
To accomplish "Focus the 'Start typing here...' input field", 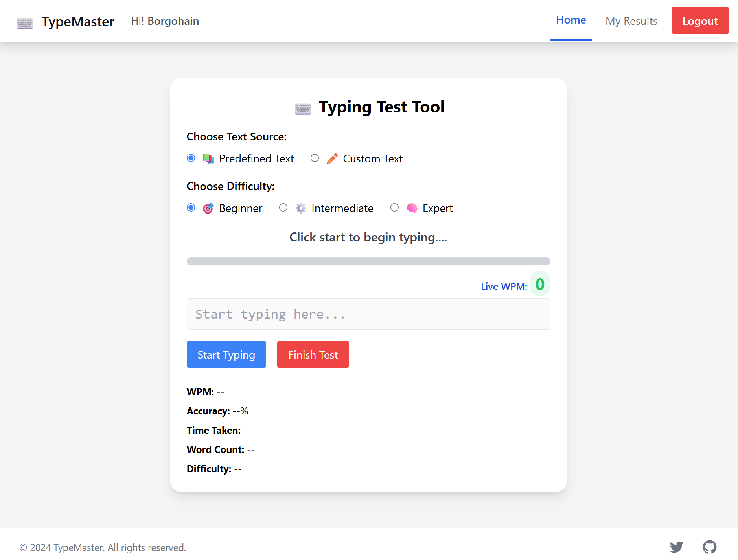I will (368, 314).
